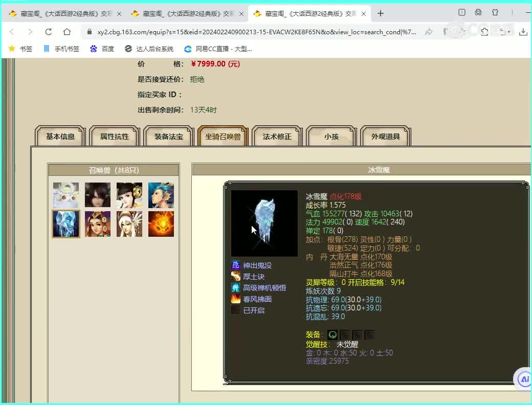Close the active third 藏宝阁 tab
Screen dimensions: 532x405
pos(363,14)
